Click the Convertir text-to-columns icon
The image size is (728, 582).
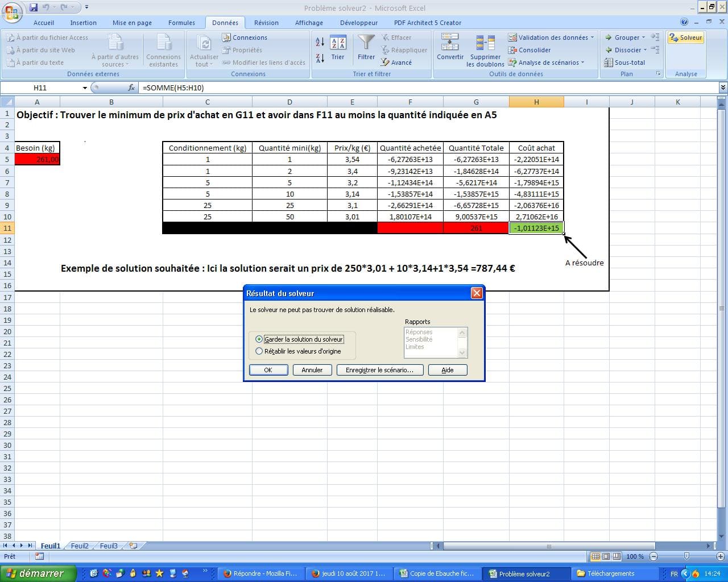coord(450,43)
